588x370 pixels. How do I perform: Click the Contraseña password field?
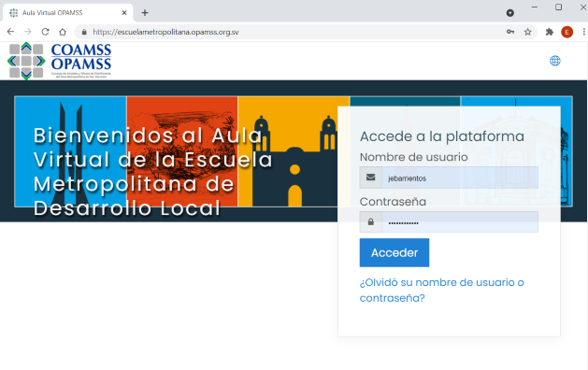459,222
